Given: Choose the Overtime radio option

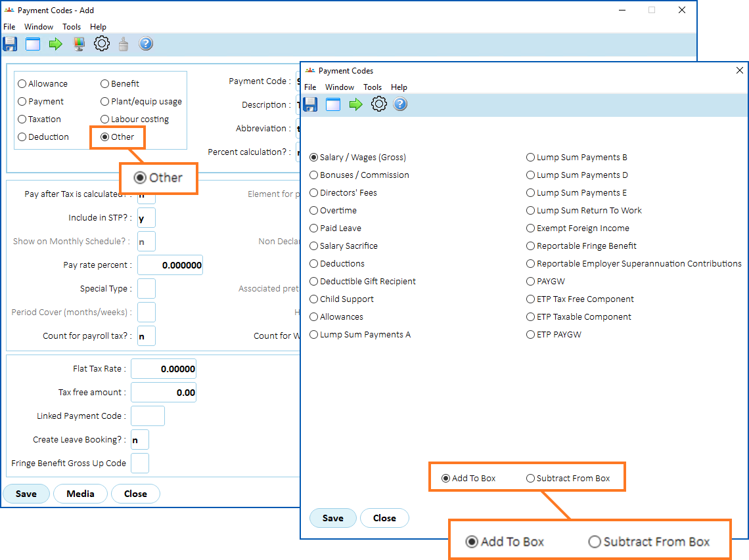Looking at the screenshot, I should point(314,211).
